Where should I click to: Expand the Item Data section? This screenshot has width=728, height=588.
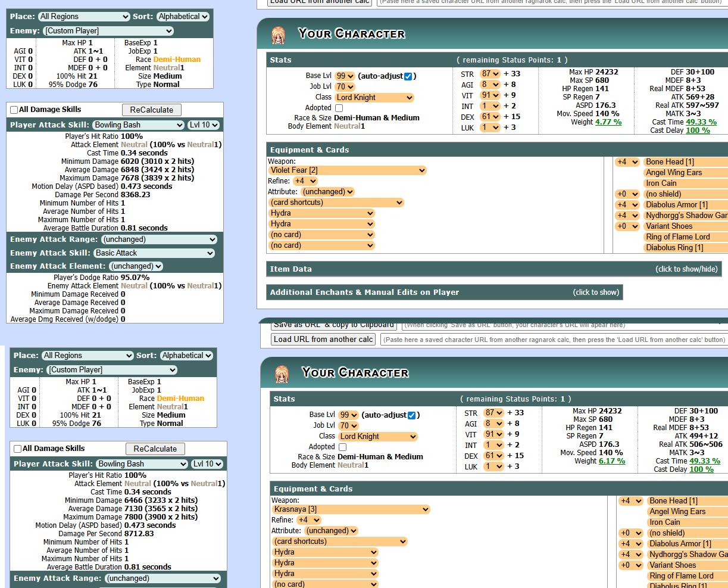tap(495, 269)
